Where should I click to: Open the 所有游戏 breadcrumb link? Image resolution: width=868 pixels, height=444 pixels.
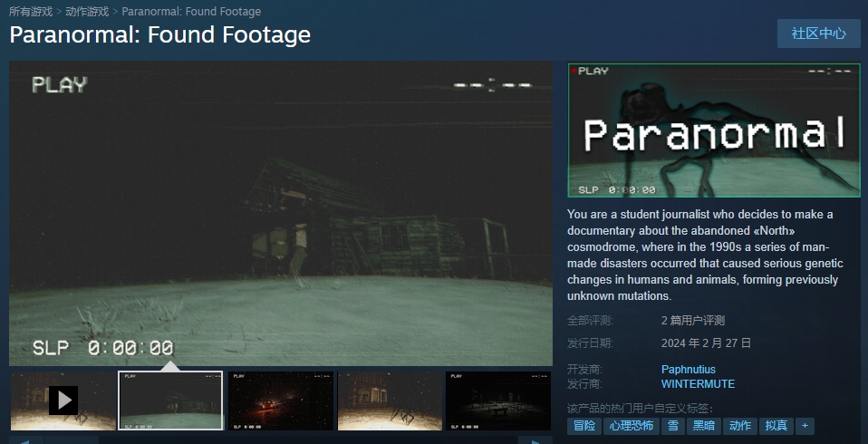tap(31, 11)
